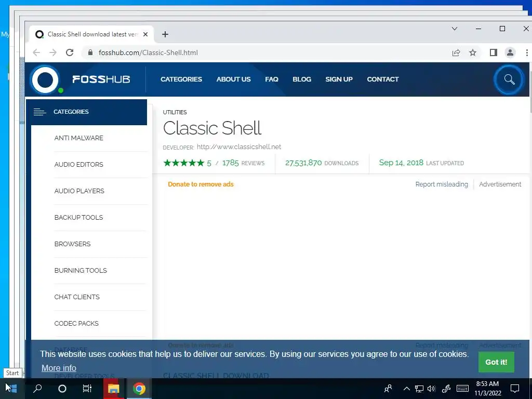532x399 pixels.
Task: Click the CATEGORIES sidebar header
Action: point(87,112)
